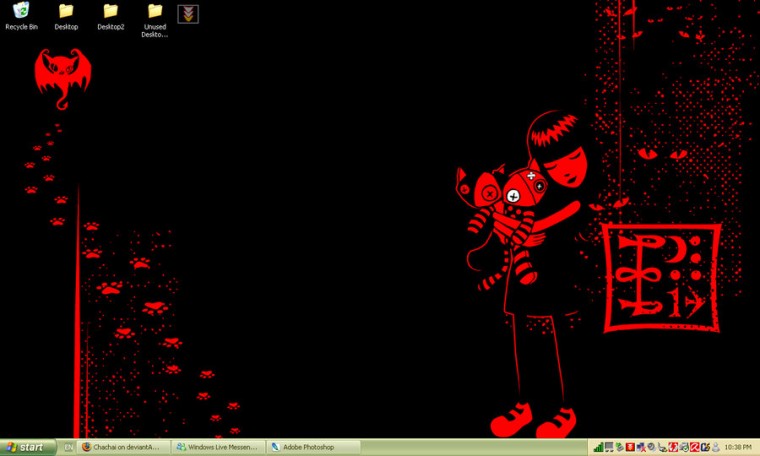Click the 10:38 PM taskbar clock

[x=738, y=447]
